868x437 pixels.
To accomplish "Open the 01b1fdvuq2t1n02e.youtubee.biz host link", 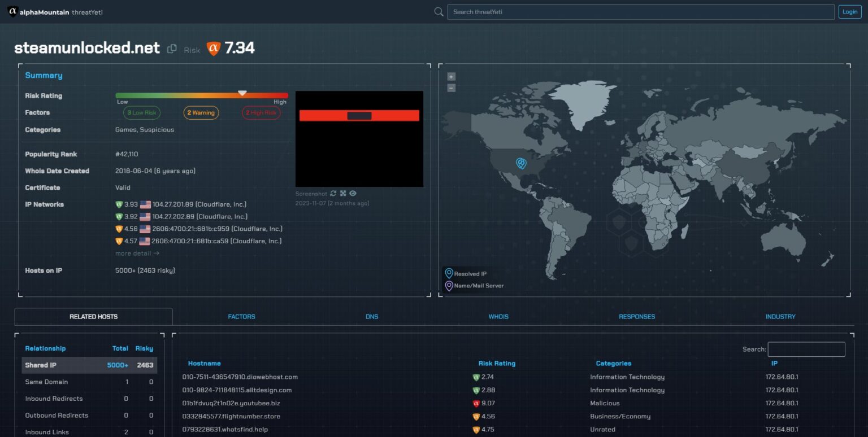I will [231, 403].
